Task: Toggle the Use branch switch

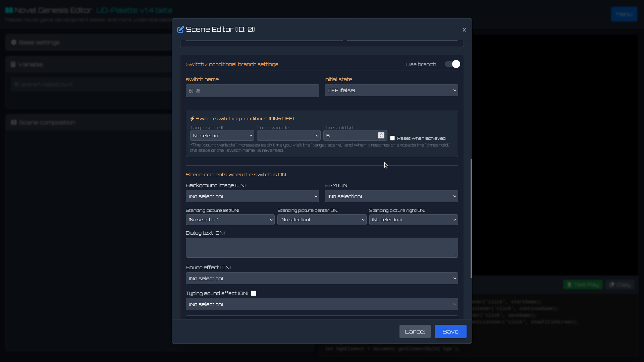Action: [452, 64]
